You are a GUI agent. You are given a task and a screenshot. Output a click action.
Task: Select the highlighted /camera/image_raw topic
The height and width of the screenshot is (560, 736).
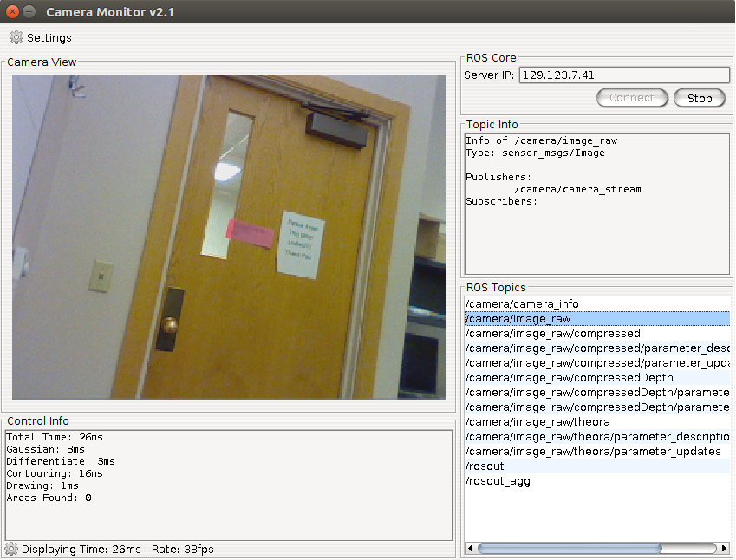click(597, 319)
